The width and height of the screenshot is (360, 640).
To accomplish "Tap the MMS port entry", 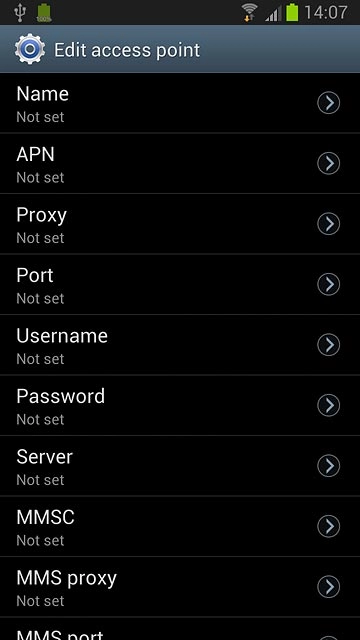I will click(180, 629).
